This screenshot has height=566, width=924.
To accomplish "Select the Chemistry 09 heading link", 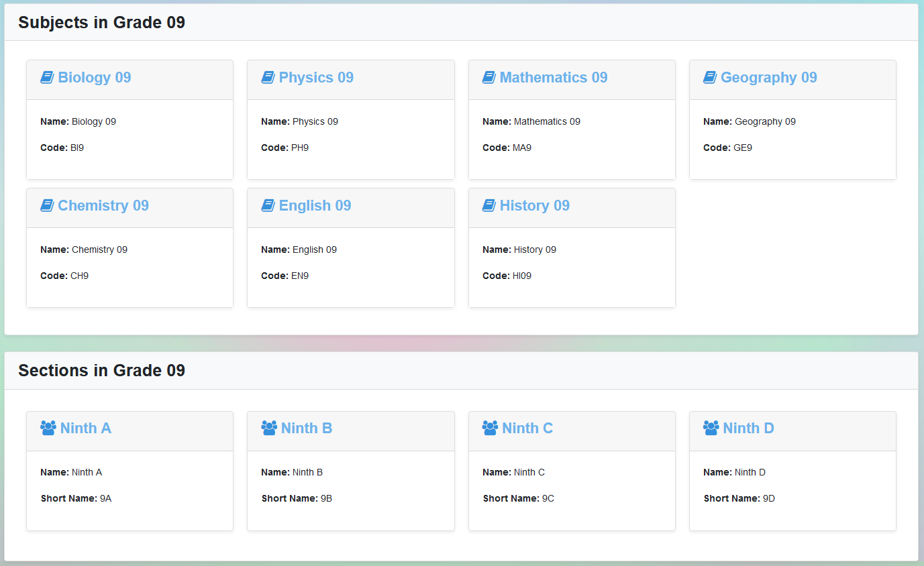I will click(x=103, y=206).
